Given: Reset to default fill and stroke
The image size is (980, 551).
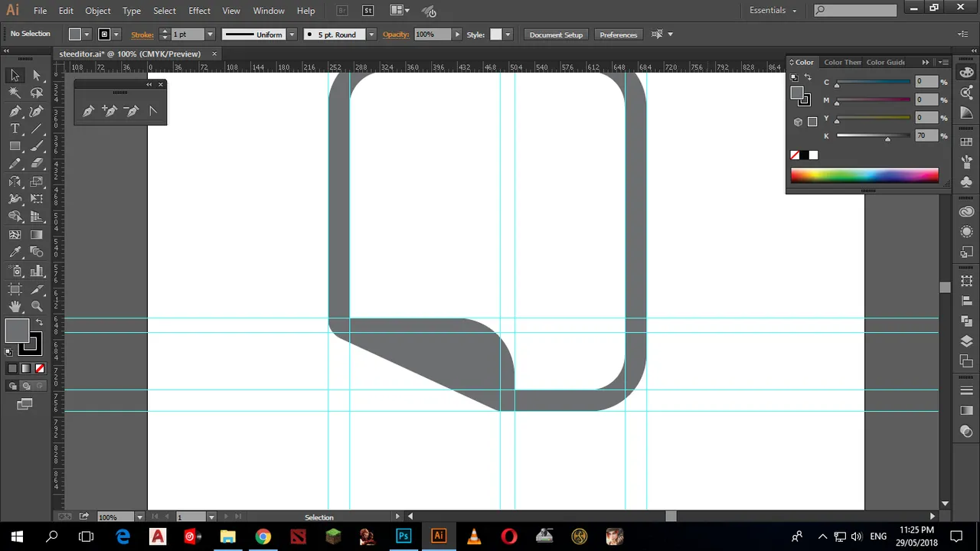Looking at the screenshot, I should pyautogui.click(x=8, y=352).
